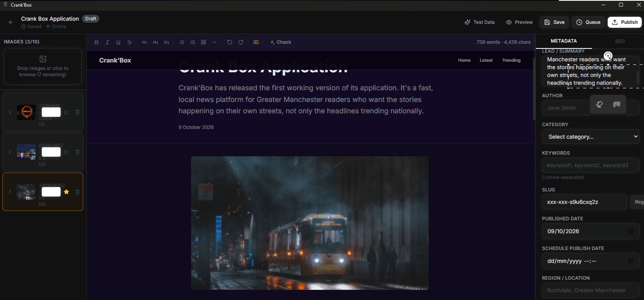The width and height of the screenshot is (644, 300).
Task: Toggle strikethrough formatting in editor toolbar
Action: (129, 42)
